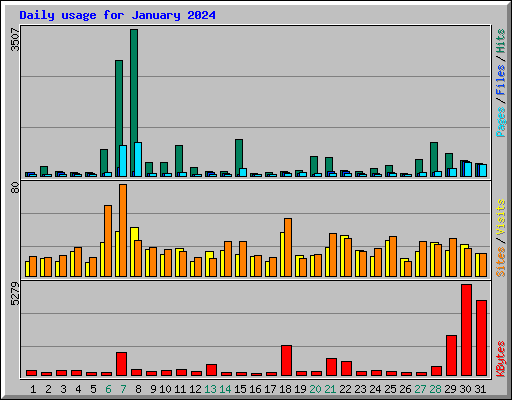Click day label 24 on the axis

pos(375,389)
